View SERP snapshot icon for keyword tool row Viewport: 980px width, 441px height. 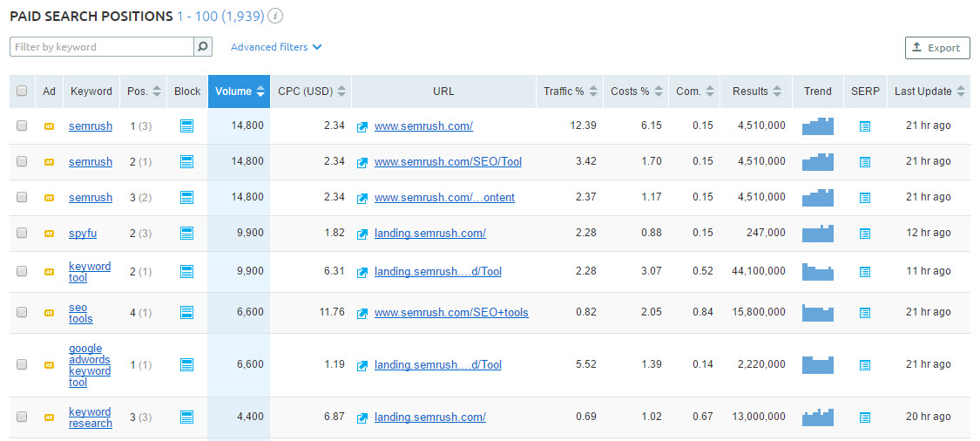865,272
